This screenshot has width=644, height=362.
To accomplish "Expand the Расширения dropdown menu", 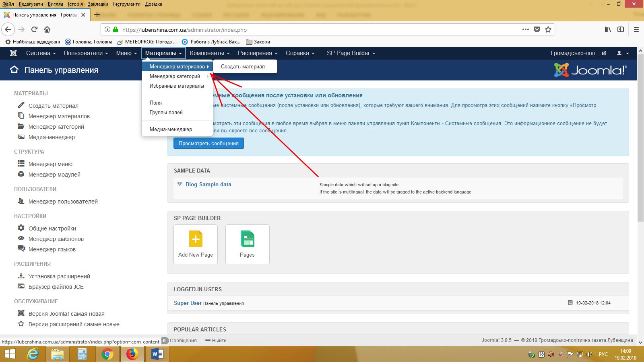I will (258, 53).
